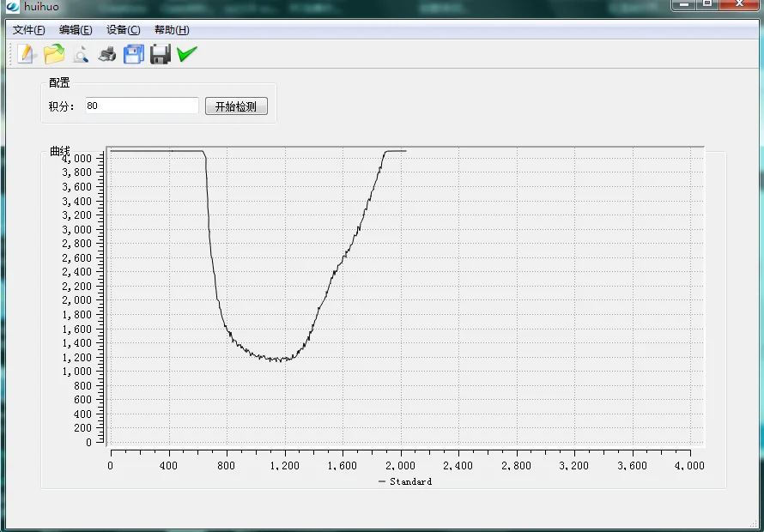Click the new document pencil icon
764x532 pixels.
(27, 53)
